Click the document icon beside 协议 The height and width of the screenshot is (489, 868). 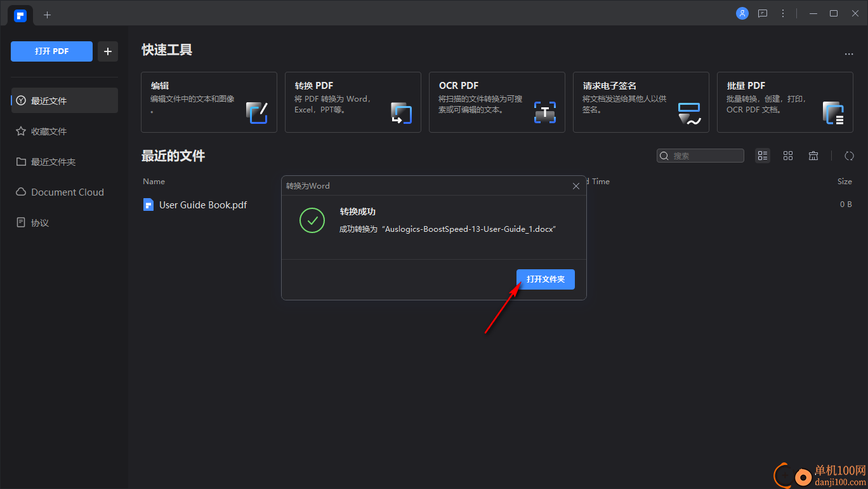coord(21,223)
